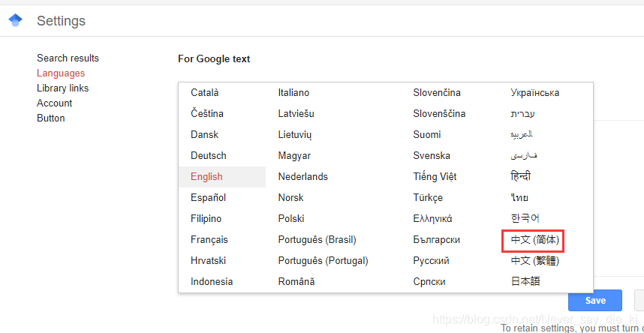Select Português (Brasil) language

tap(317, 240)
